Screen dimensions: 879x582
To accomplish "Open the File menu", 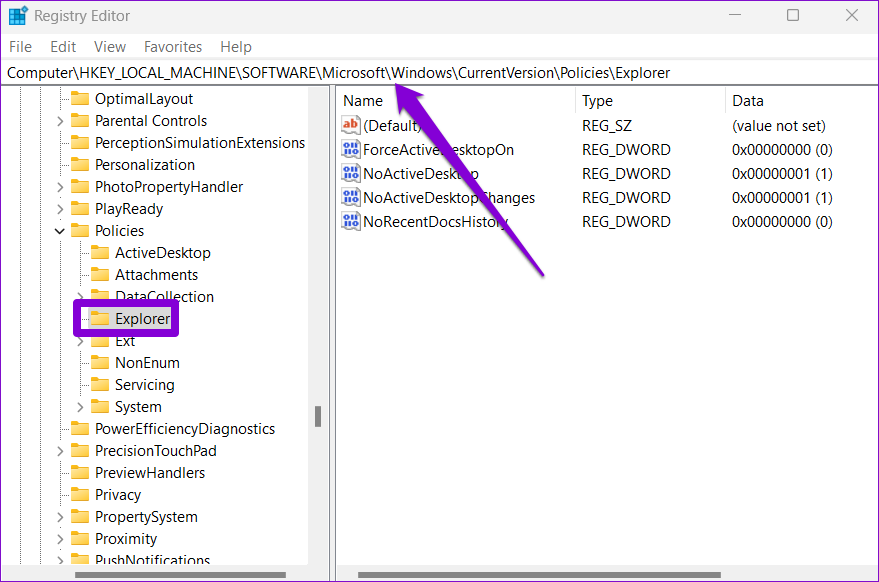I will click(x=20, y=47).
